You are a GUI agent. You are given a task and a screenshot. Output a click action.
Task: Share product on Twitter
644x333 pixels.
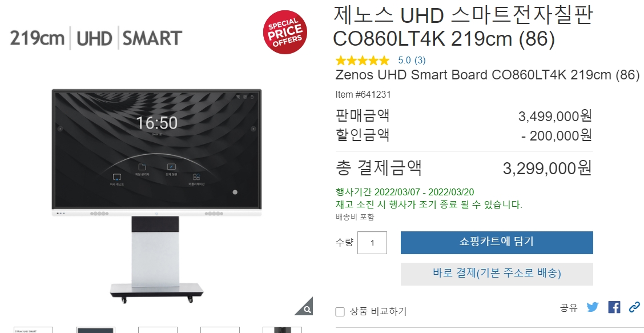[592, 307]
